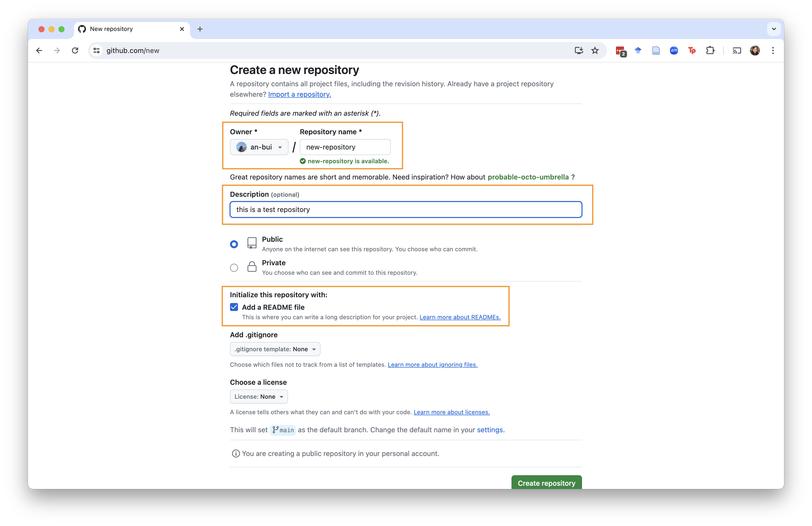The image size is (812, 526).
Task: Open the Import a repository link
Action: [x=299, y=94]
